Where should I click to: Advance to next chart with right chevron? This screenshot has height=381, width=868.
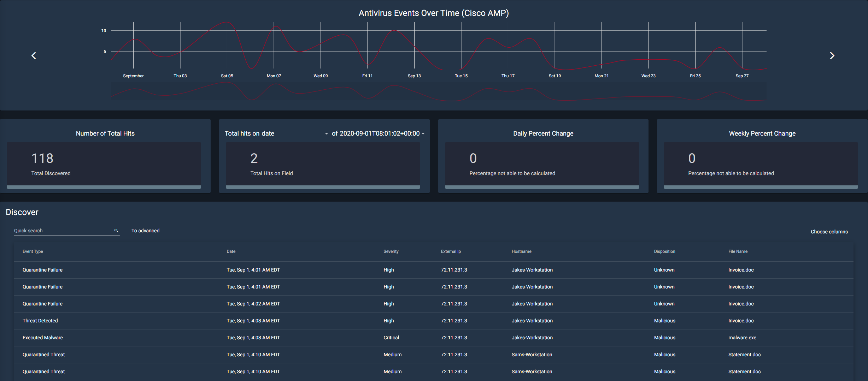tap(832, 56)
